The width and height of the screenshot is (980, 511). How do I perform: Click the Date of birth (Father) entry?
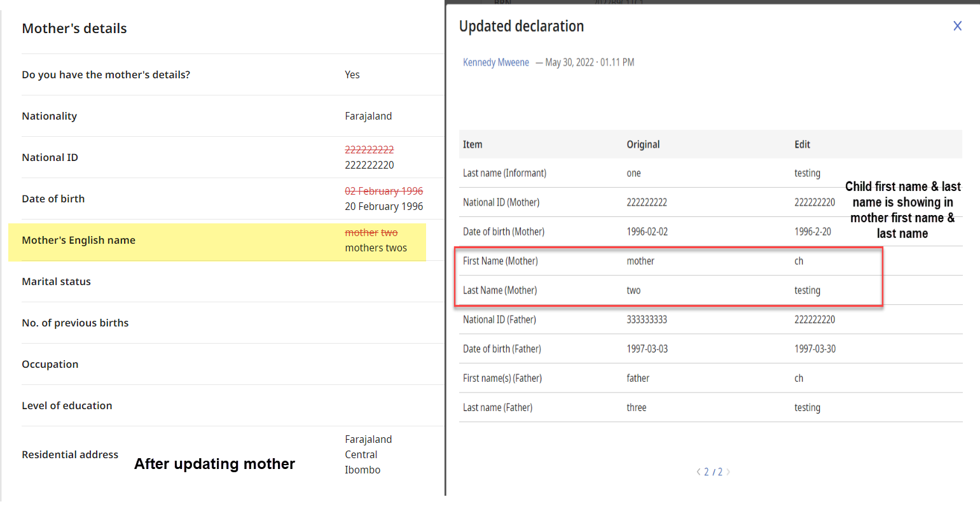(504, 349)
